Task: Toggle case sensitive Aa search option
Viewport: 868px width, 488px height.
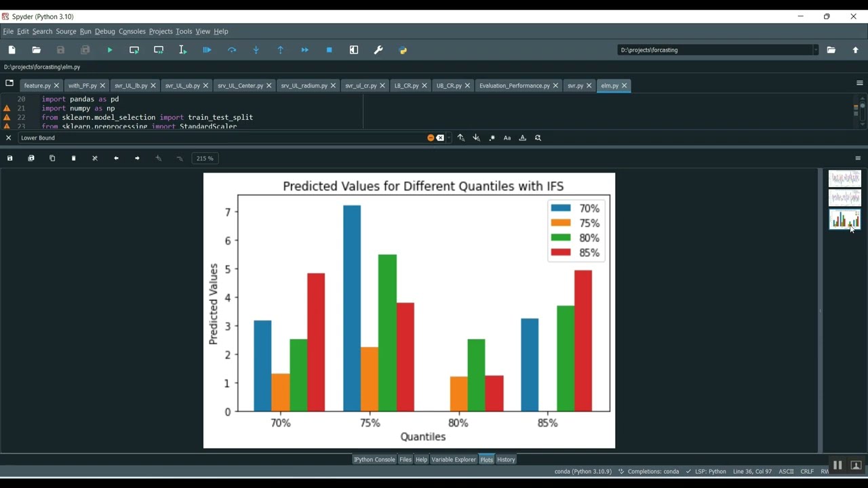Action: pos(507,138)
